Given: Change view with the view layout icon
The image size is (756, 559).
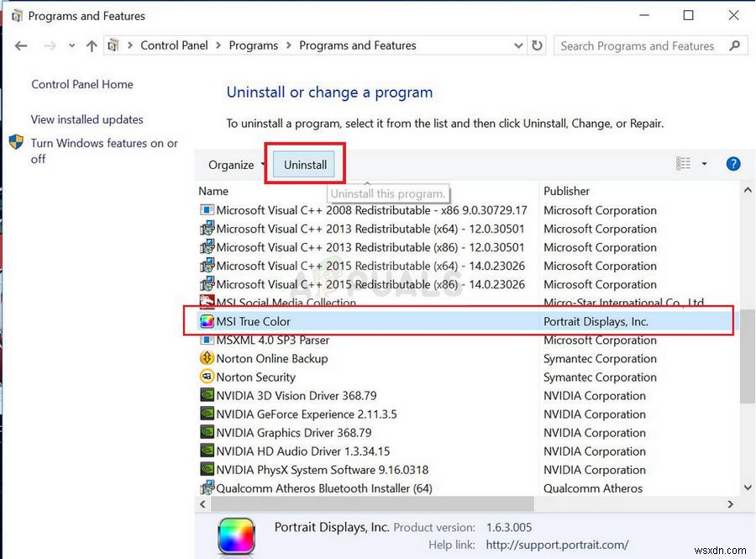Looking at the screenshot, I should coord(683,164).
